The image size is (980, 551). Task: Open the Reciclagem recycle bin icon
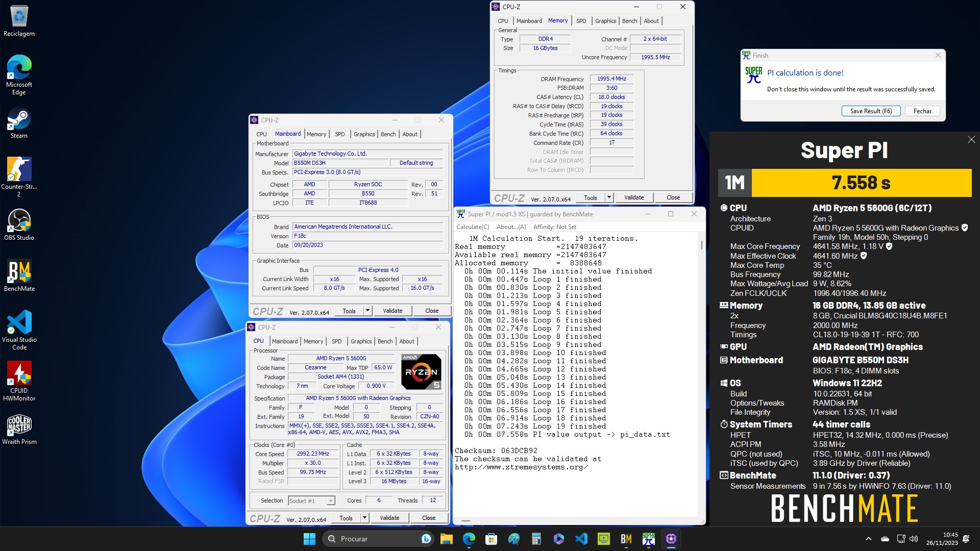[x=19, y=21]
